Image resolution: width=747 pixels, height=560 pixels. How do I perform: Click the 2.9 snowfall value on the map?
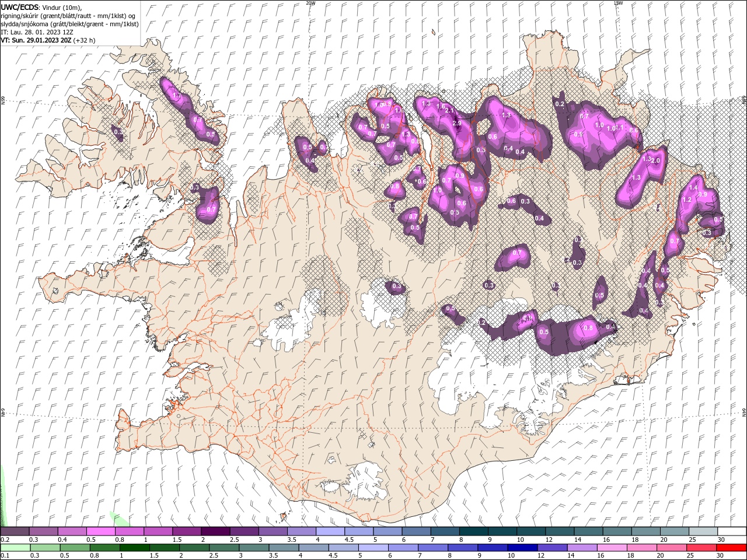click(x=457, y=123)
